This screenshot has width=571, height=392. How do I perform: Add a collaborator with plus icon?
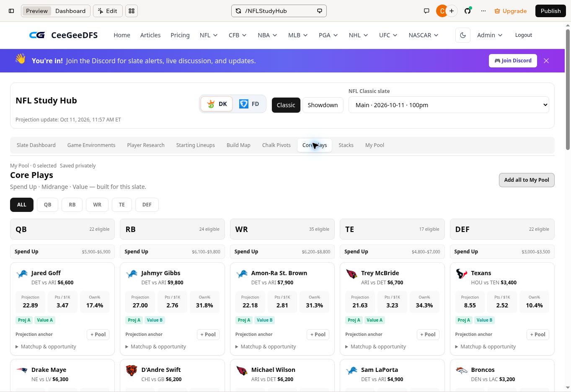(452, 11)
